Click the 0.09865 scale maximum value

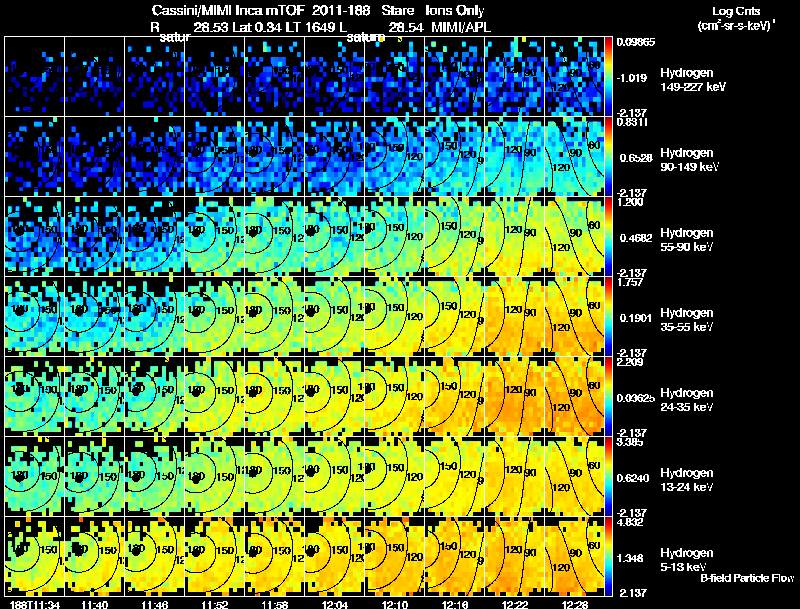coord(636,42)
